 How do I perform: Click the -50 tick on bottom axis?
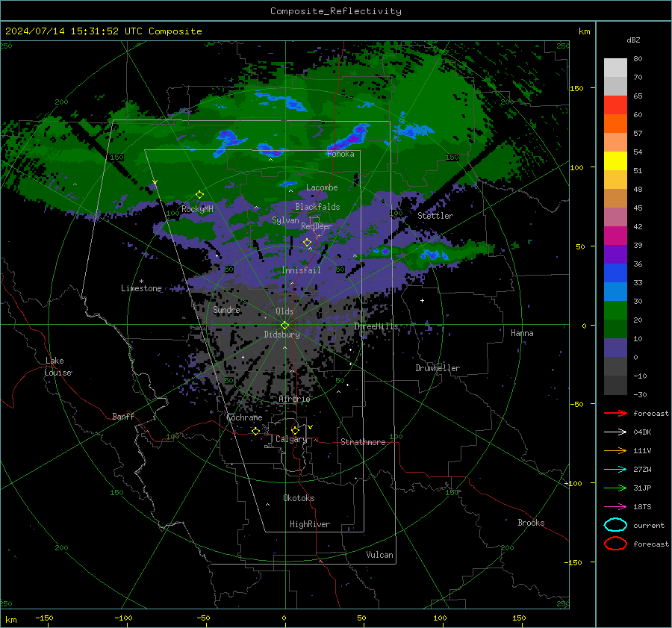coord(203,618)
